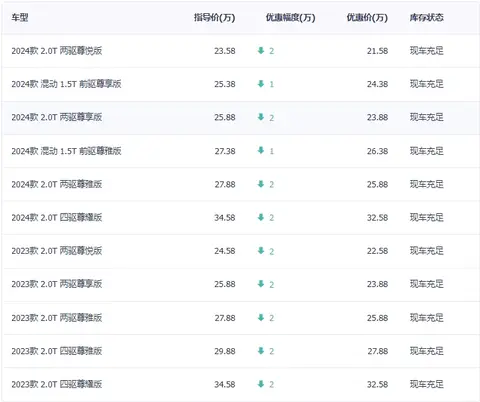Click discount arrow for 2024款 四驱 34.58 row
The image size is (480, 402).
261,217
